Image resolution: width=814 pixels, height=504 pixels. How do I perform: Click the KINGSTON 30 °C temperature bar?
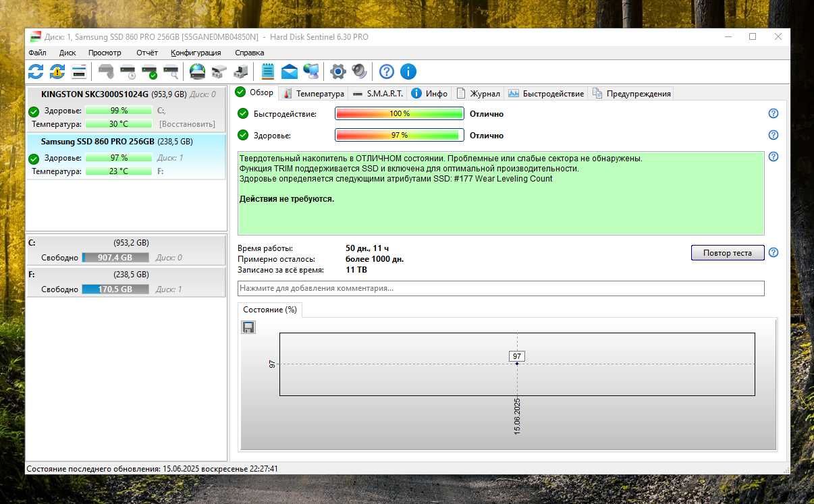pyautogui.click(x=119, y=124)
